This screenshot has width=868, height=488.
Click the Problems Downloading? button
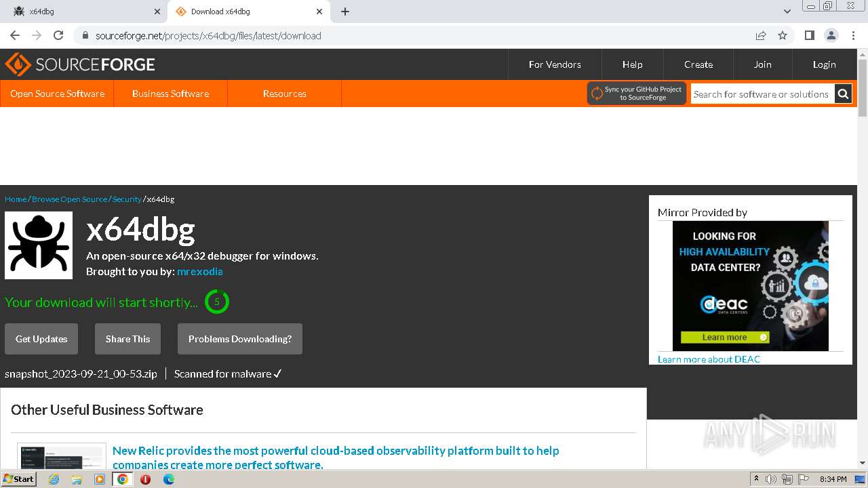pyautogui.click(x=240, y=339)
